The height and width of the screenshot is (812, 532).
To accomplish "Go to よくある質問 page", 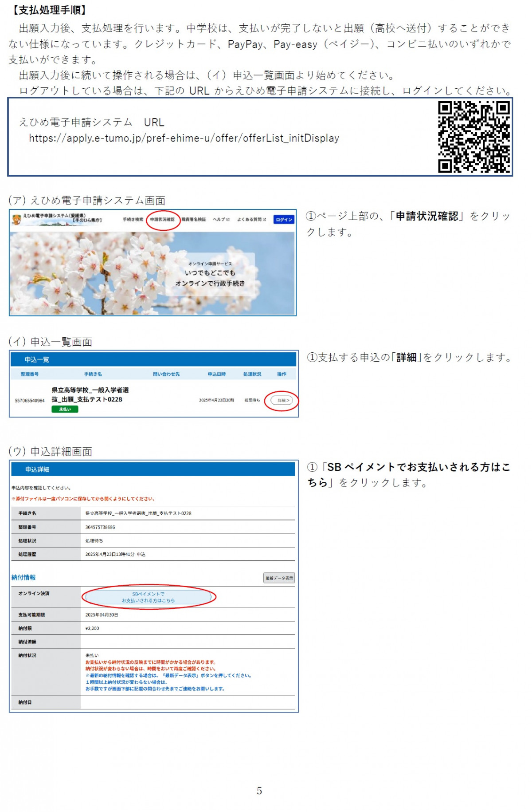I will [x=249, y=220].
